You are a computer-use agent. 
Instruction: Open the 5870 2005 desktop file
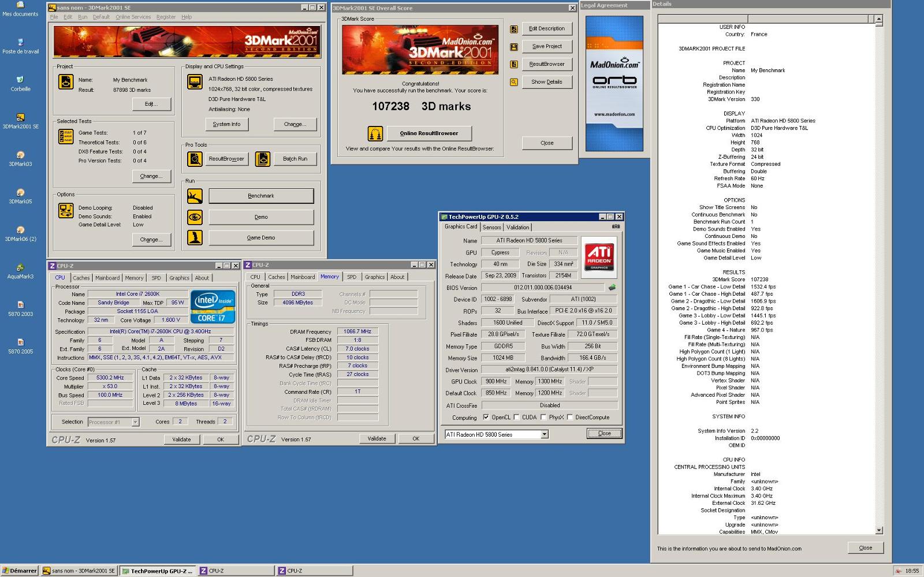[20, 346]
